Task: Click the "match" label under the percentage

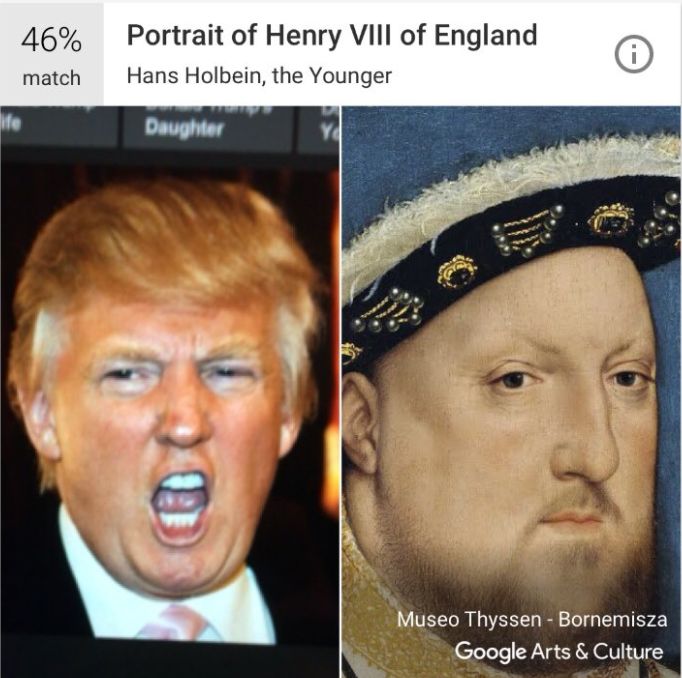Action: coord(52,78)
